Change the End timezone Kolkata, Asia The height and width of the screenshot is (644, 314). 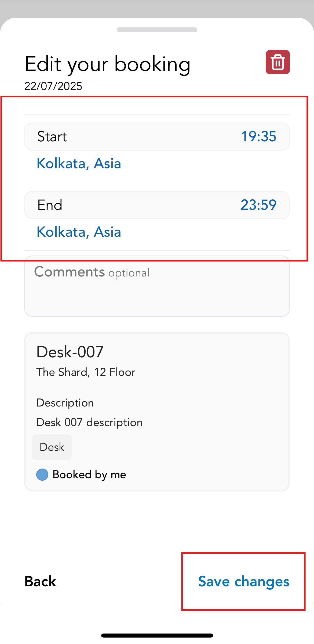79,232
